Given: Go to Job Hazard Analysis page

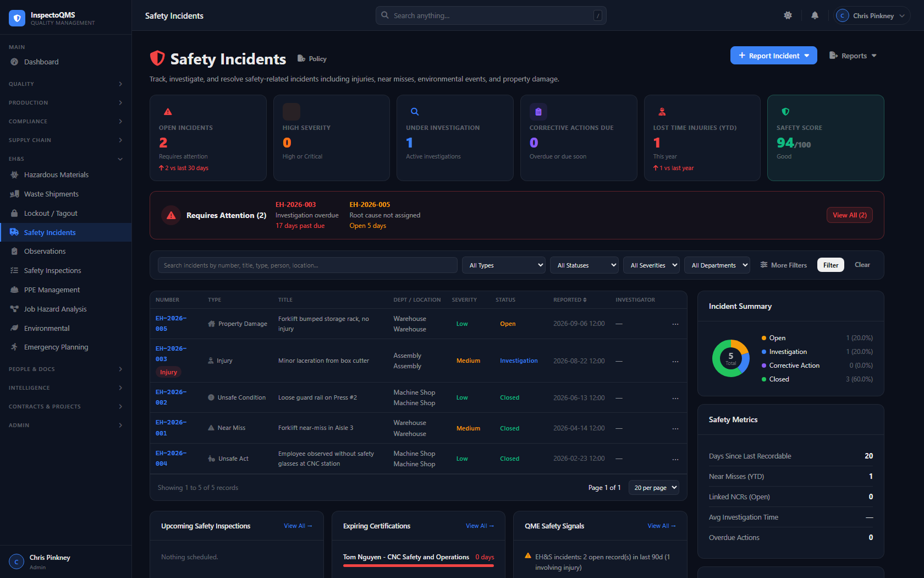Looking at the screenshot, I should (55, 309).
